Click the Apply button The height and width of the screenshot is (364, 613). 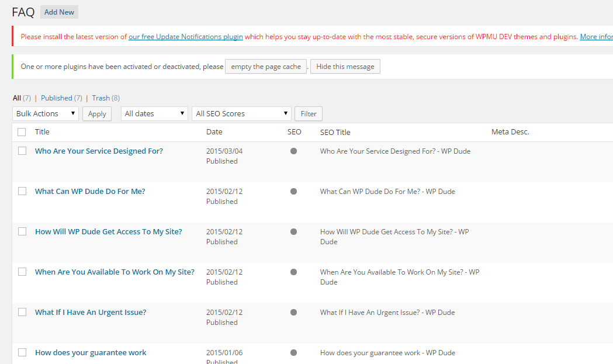(97, 114)
